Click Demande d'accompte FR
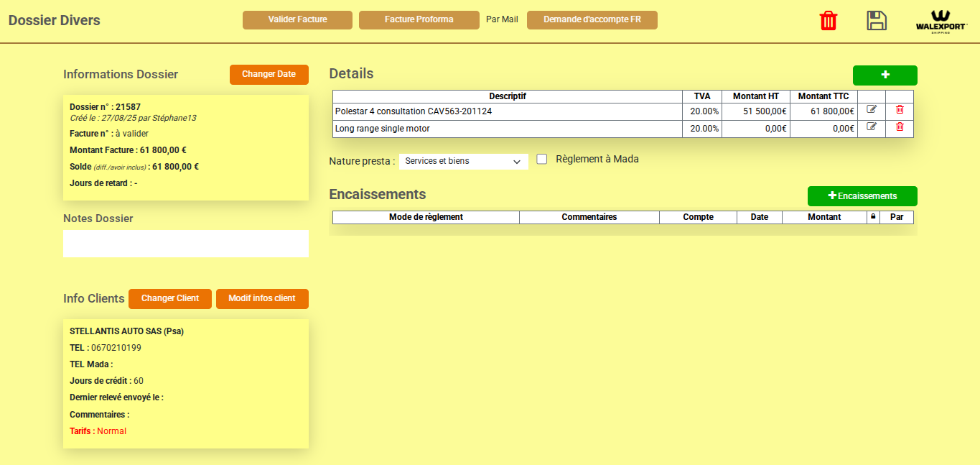980x465 pixels. click(592, 20)
